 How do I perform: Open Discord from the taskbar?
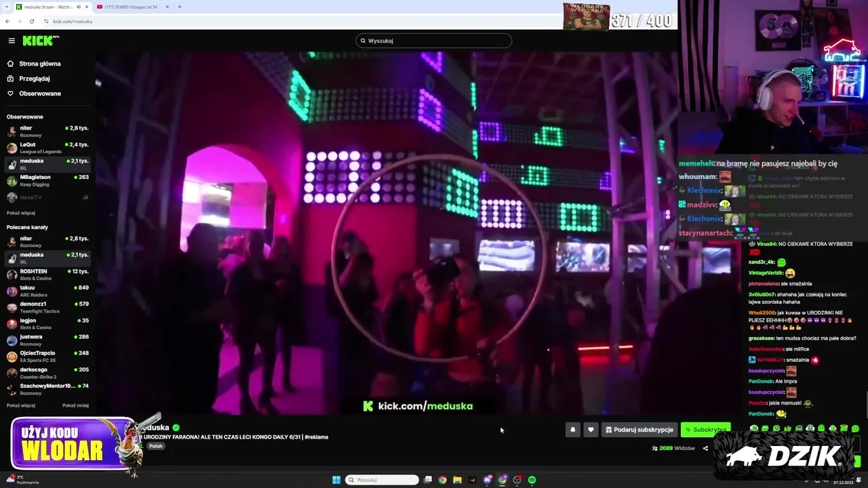click(488, 480)
